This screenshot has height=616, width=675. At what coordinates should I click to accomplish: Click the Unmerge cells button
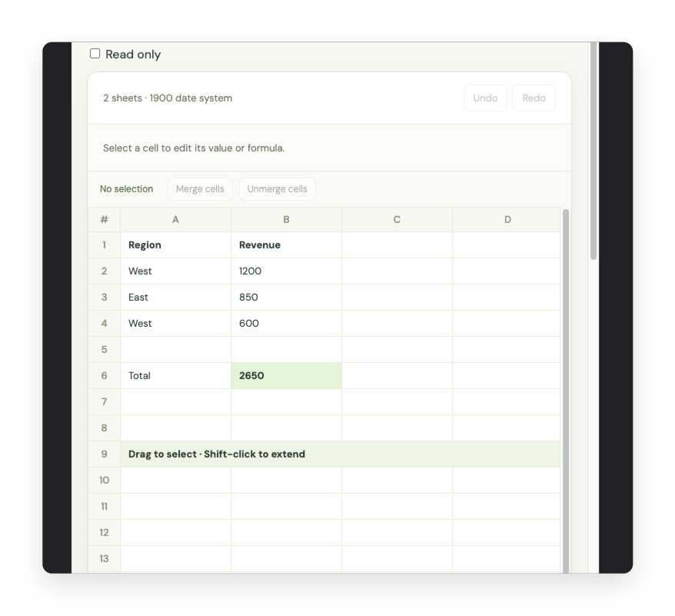(x=278, y=189)
